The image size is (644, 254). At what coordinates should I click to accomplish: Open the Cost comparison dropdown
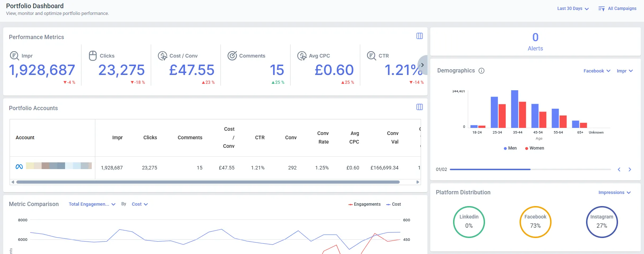pos(140,204)
